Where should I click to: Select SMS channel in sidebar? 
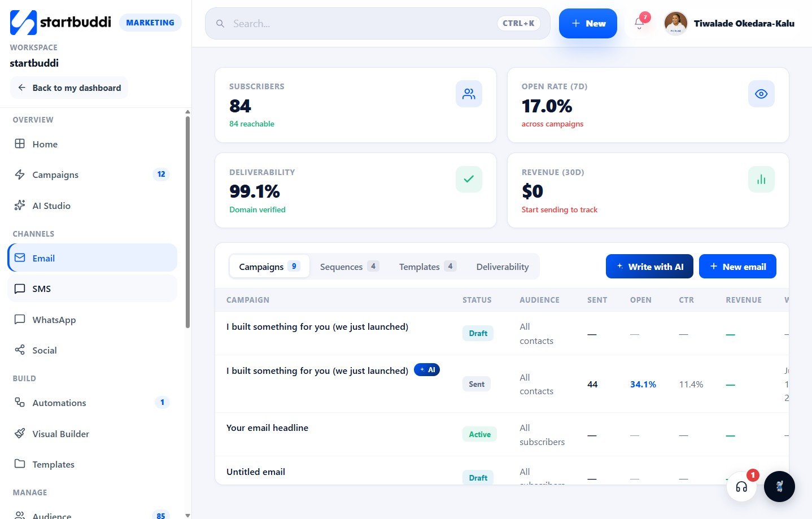pyautogui.click(x=93, y=289)
